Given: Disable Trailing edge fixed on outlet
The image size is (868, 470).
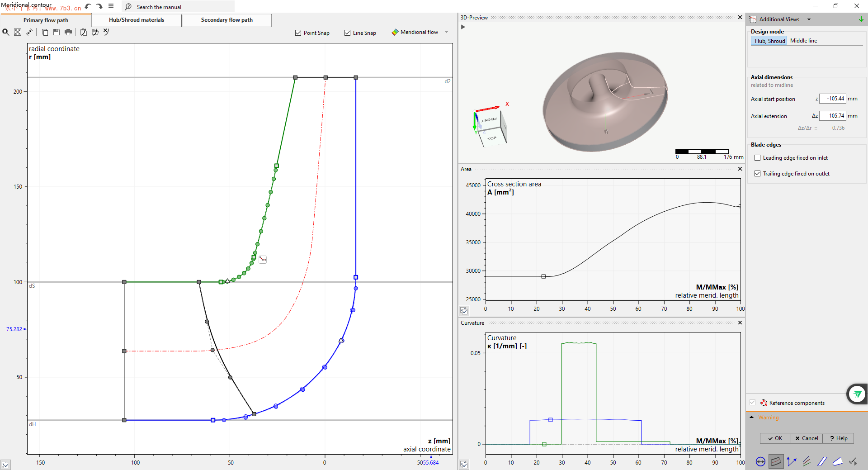Looking at the screenshot, I should (758, 174).
